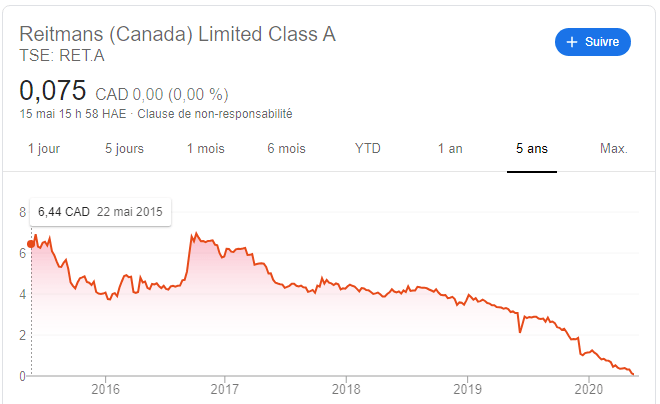Click the 2016 label on chart axis
The height and width of the screenshot is (404, 660).
pyautogui.click(x=104, y=389)
